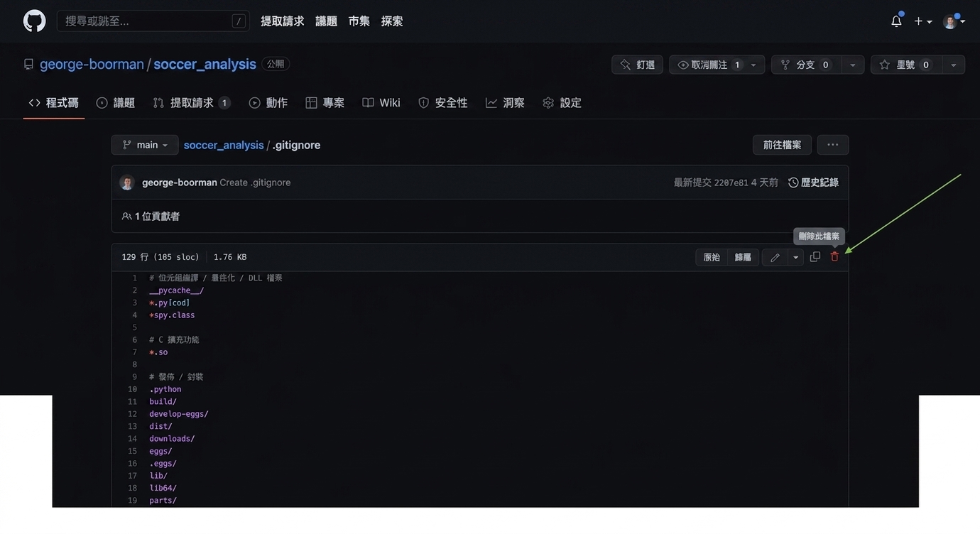980x534 pixels.
Task: Open 市集 in the top navigation
Action: 359,21
